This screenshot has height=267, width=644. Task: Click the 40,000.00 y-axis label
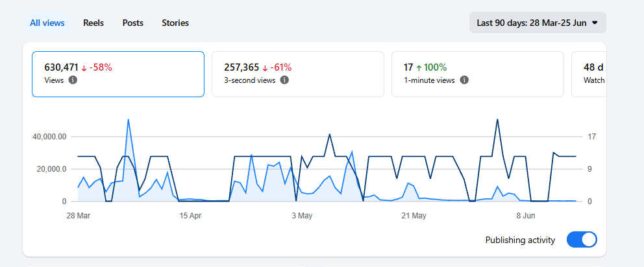[x=49, y=137]
